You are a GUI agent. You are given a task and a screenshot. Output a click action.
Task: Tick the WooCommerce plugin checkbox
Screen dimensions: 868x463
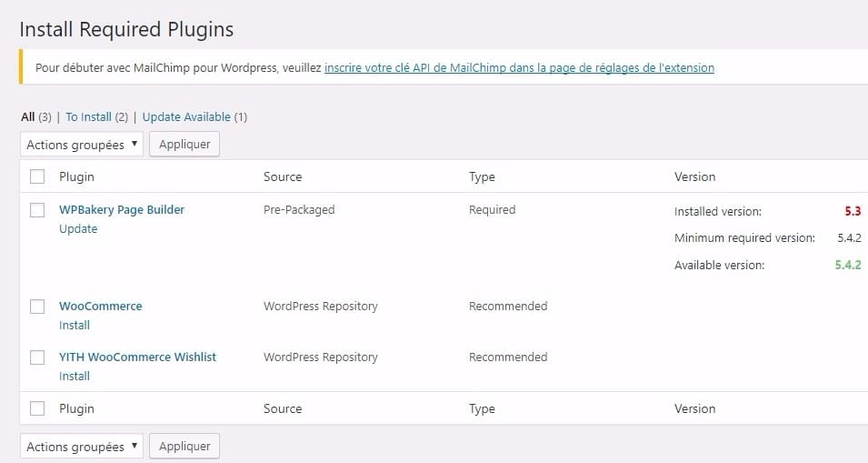pyautogui.click(x=37, y=307)
